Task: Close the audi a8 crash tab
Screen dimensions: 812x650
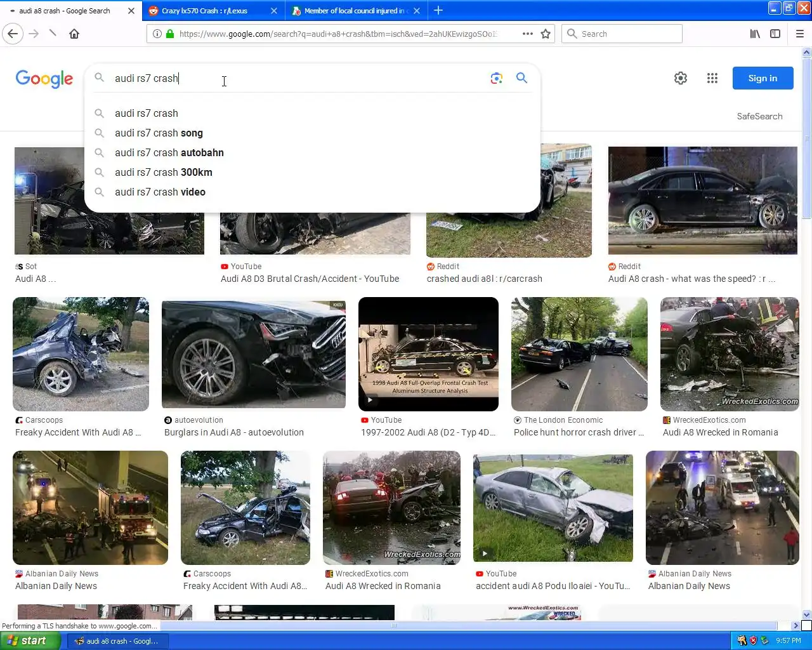Action: [131, 11]
